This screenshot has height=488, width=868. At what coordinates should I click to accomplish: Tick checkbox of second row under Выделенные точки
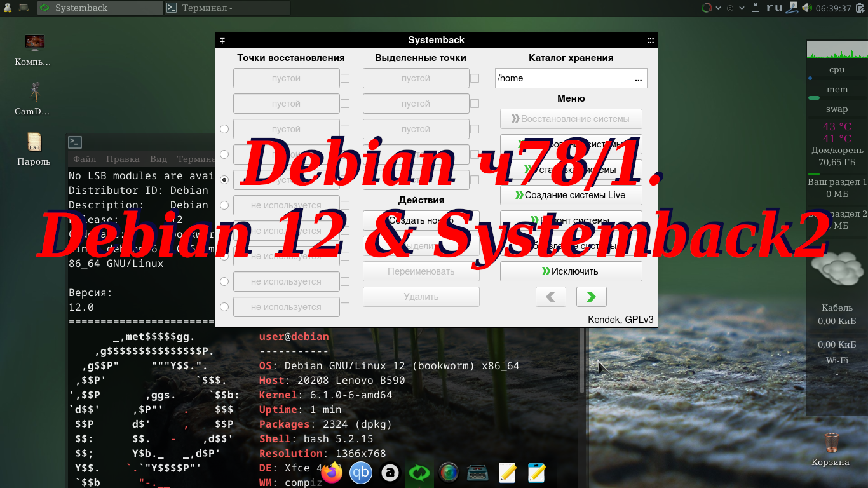point(475,104)
